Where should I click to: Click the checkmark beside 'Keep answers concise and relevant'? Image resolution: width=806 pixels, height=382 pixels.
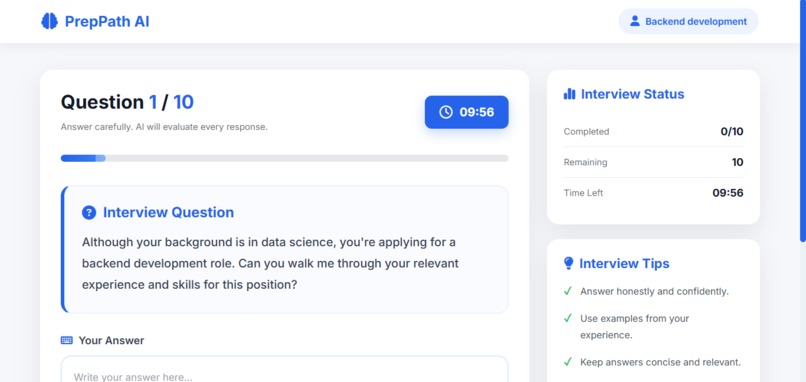(x=568, y=362)
